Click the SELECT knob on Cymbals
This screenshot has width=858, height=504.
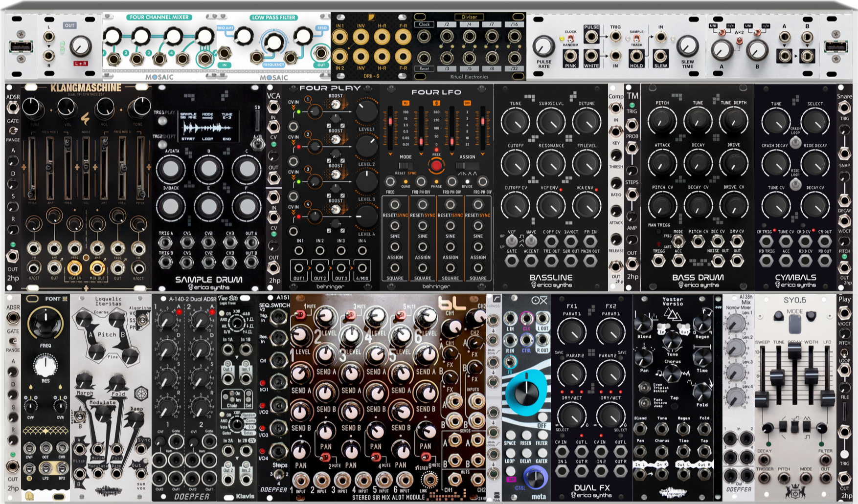point(815,122)
